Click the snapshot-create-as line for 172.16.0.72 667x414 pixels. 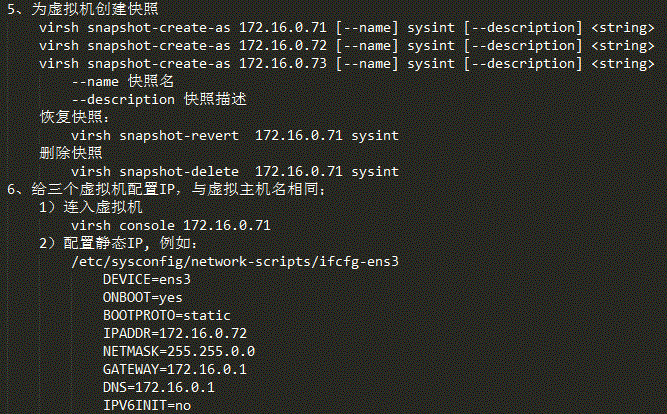[347, 46]
